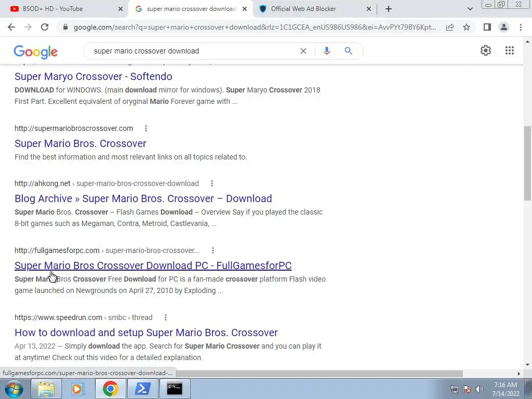View site info via the padlock icon
Image resolution: width=532 pixels, height=399 pixels.
pos(65,27)
